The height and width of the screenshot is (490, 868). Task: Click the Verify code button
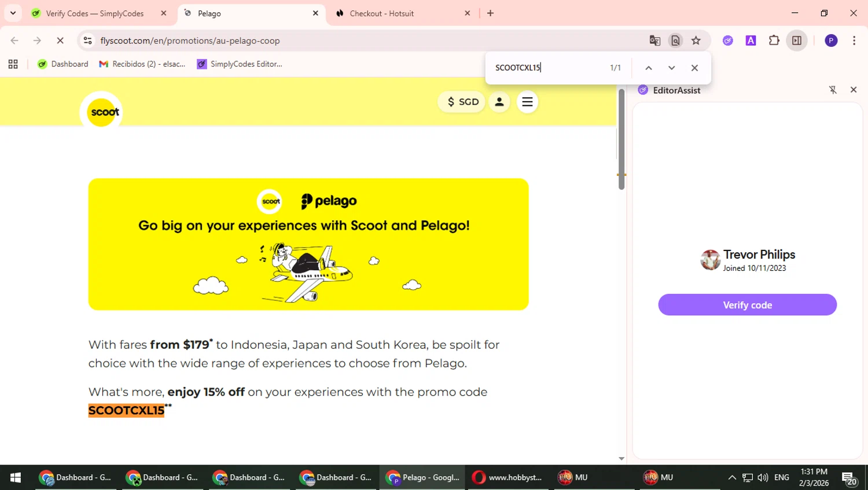747,305
